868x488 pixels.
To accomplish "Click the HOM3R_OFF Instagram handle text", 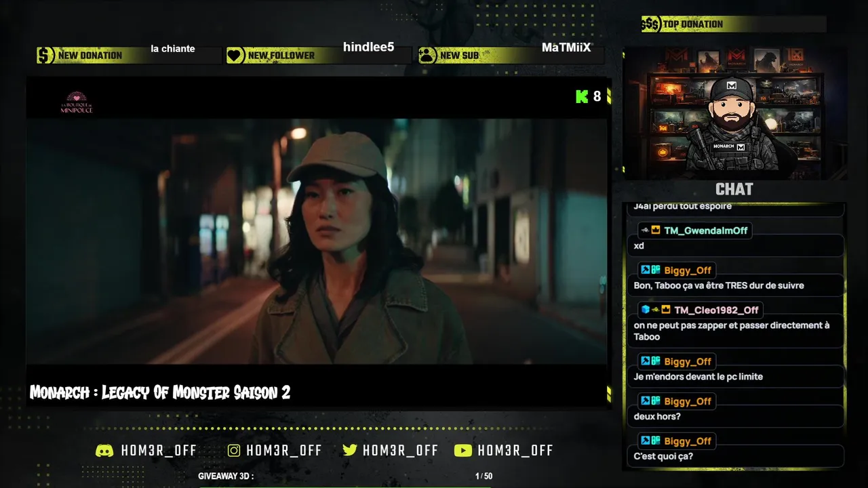I will [x=284, y=451].
